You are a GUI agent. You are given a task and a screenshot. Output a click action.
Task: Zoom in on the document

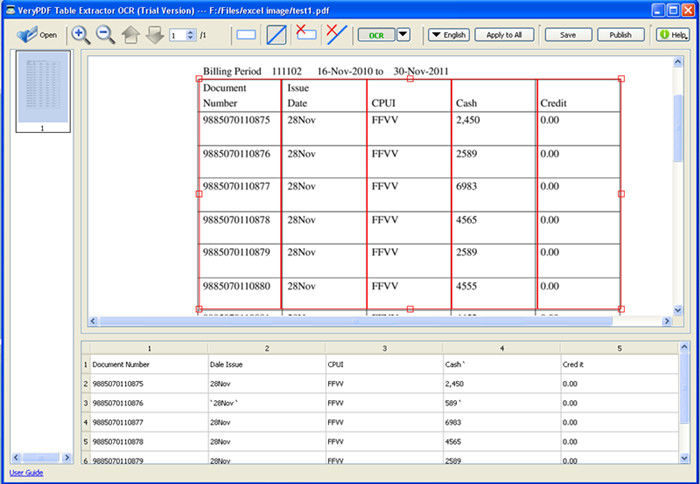click(81, 35)
